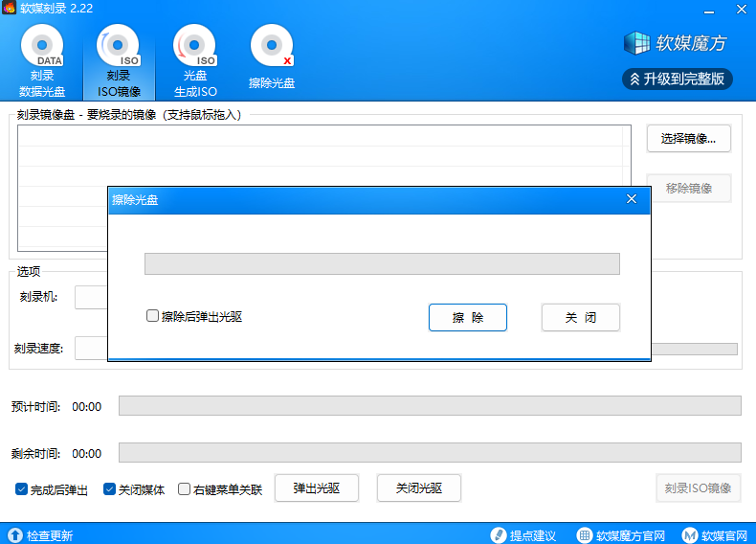Uncheck the 完成后弹出 checkbox
756x544 pixels.
[22, 489]
